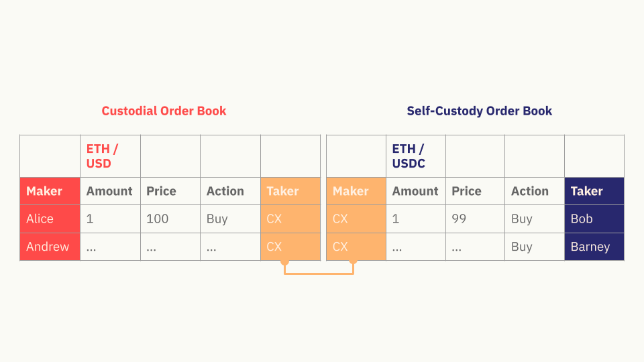Click Action header in Custodial table
The width and height of the screenshot is (644, 362).
[230, 191]
